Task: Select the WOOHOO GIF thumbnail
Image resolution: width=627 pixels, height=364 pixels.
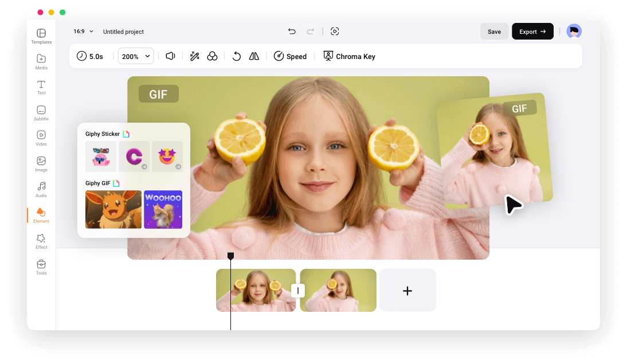Action: [163, 210]
